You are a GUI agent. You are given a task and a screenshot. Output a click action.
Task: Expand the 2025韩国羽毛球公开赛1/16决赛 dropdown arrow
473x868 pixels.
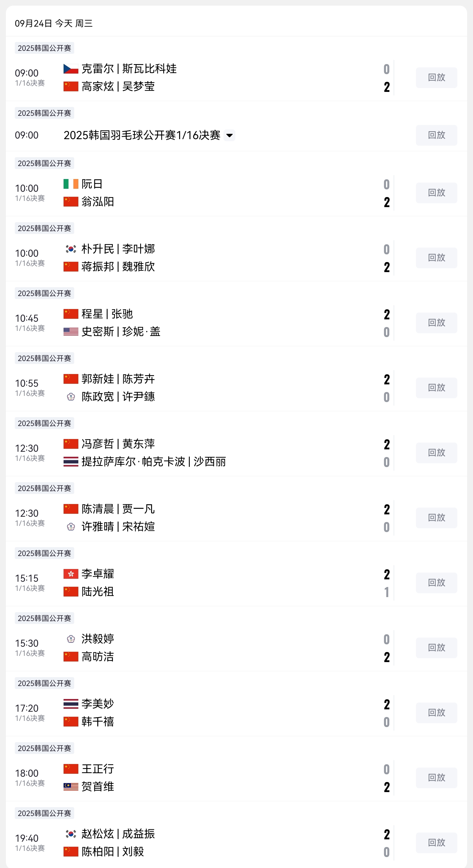(230, 135)
